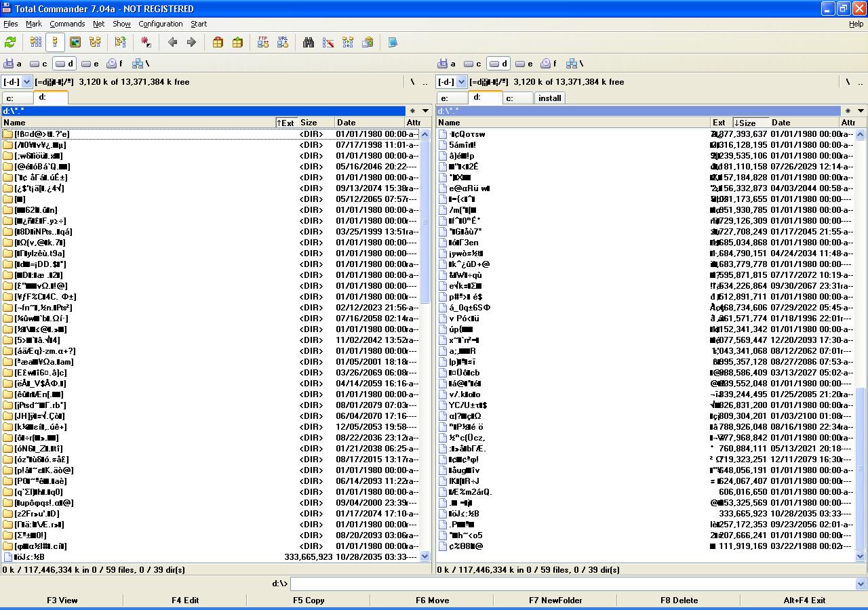Click the F5 Copy button
868x610 pixels.
[x=309, y=600]
